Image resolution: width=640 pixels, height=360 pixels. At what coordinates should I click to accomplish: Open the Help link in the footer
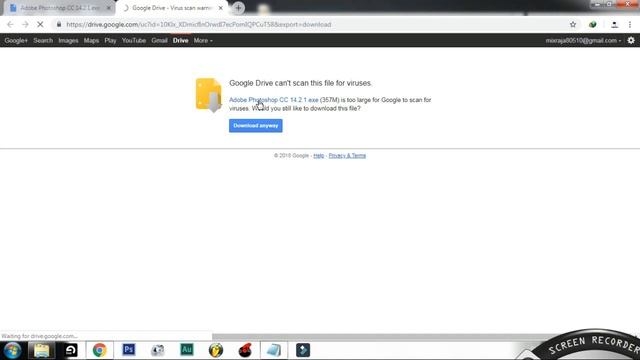(318, 156)
